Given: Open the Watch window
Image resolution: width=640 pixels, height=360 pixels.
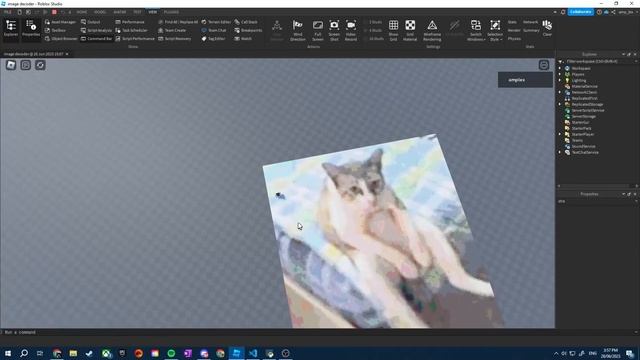Looking at the screenshot, I should (x=243, y=39).
